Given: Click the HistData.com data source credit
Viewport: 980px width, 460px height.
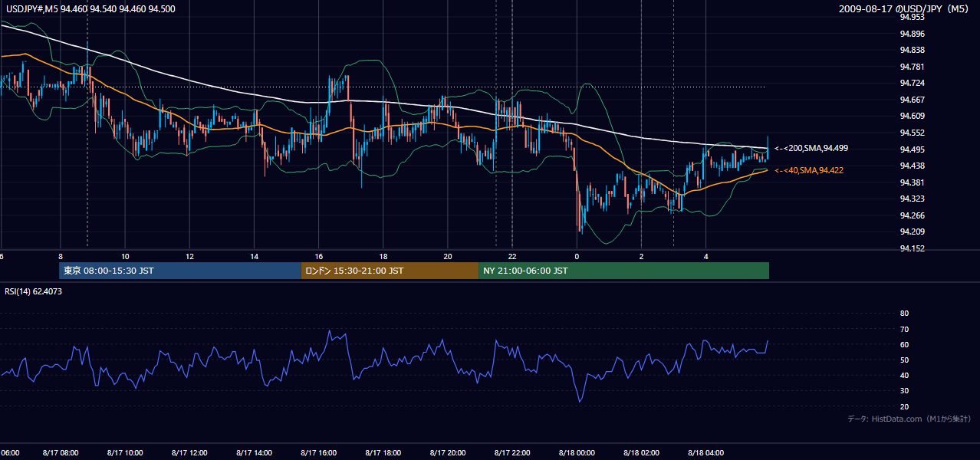Looking at the screenshot, I should pyautogui.click(x=909, y=419).
